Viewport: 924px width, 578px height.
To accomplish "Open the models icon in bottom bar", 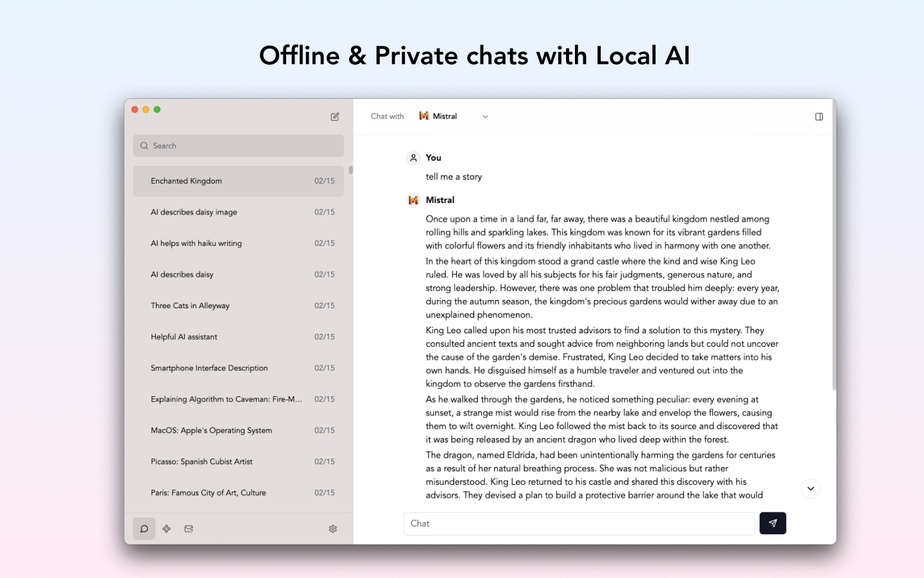I will coord(167,529).
